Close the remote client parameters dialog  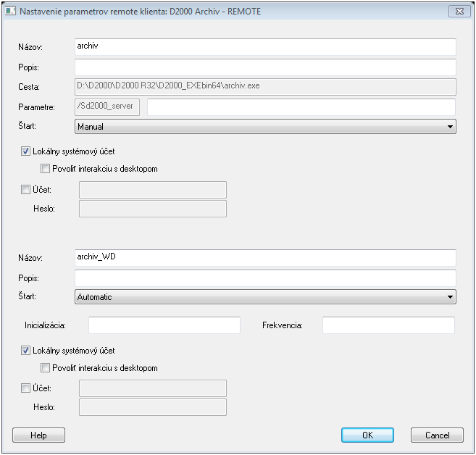point(459,12)
